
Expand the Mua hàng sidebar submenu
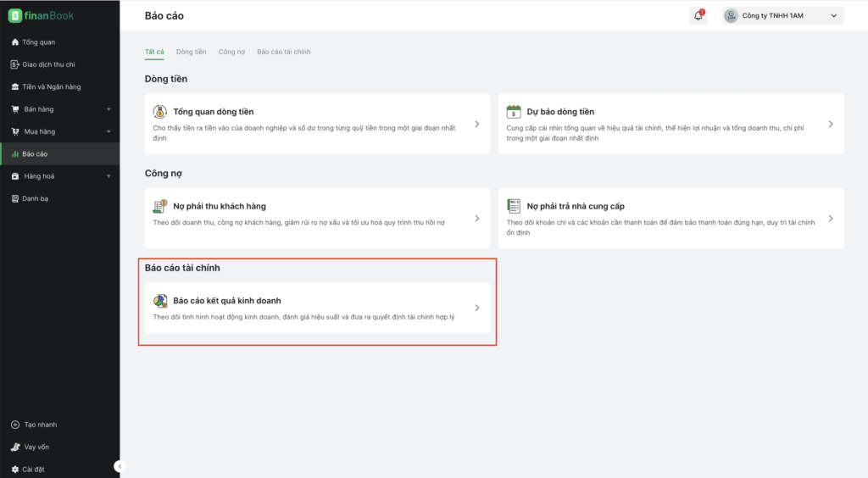point(108,131)
